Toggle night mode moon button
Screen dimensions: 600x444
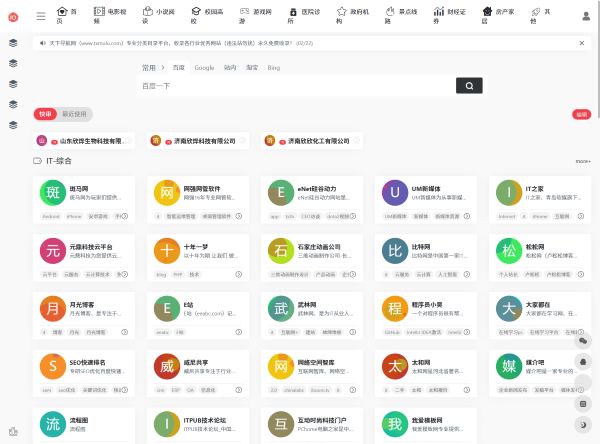[583, 424]
